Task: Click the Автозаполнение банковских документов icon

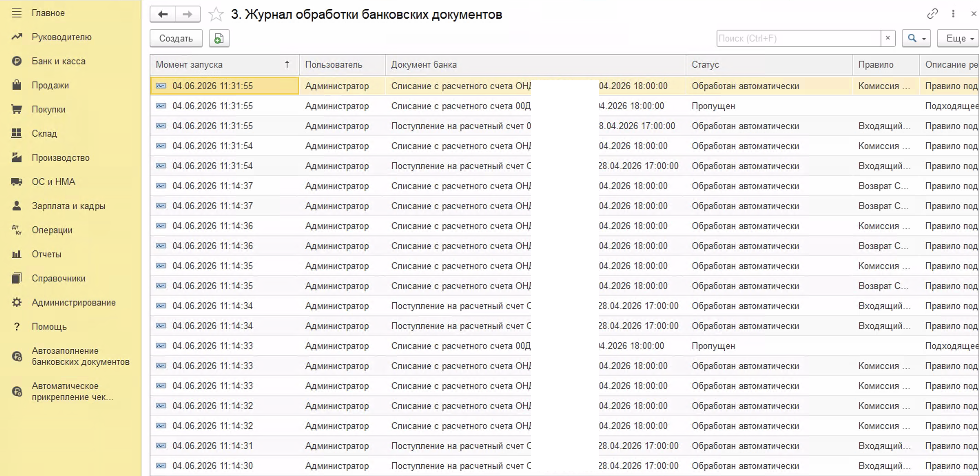Action: [x=17, y=356]
